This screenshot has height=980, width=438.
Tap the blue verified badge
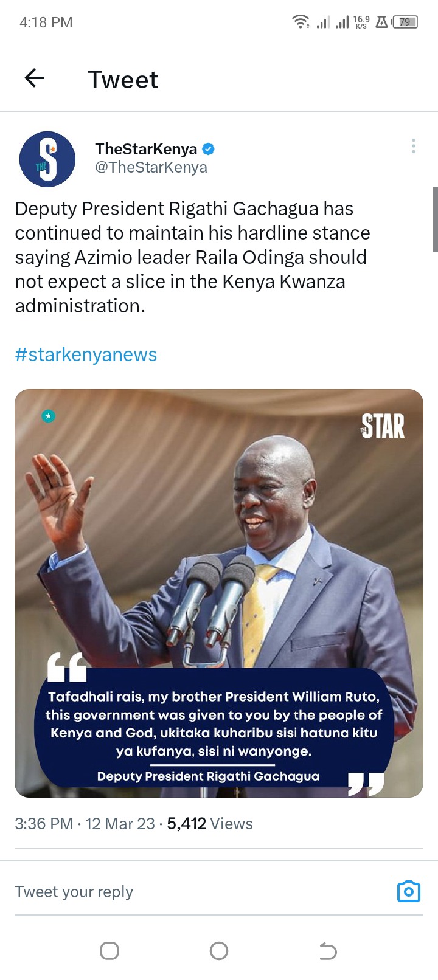pos(208,149)
